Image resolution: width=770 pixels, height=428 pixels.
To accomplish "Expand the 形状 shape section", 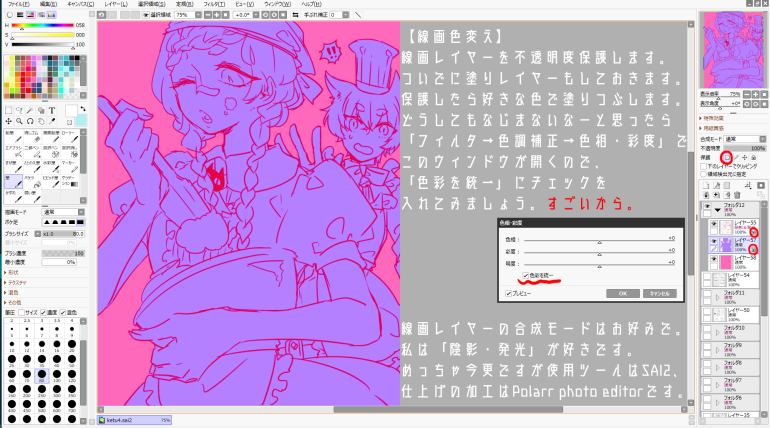I will (13, 272).
